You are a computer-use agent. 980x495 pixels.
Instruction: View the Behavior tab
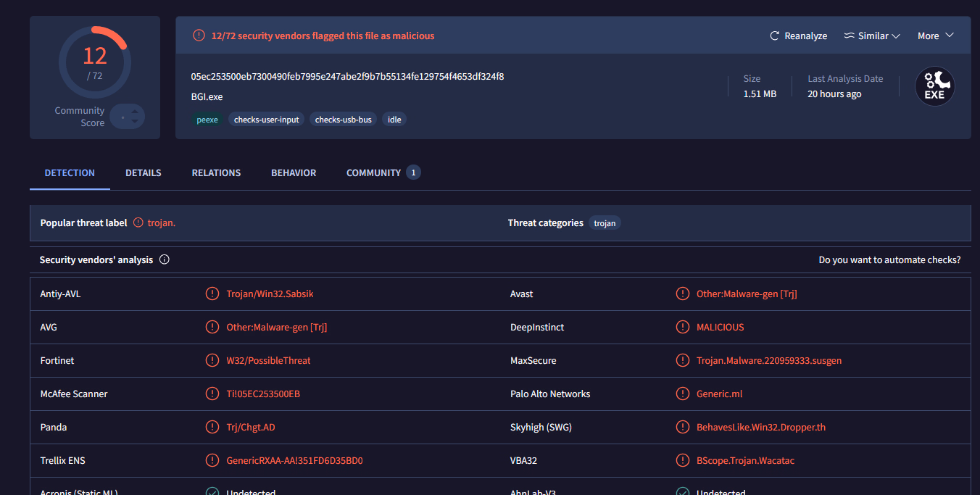point(294,172)
